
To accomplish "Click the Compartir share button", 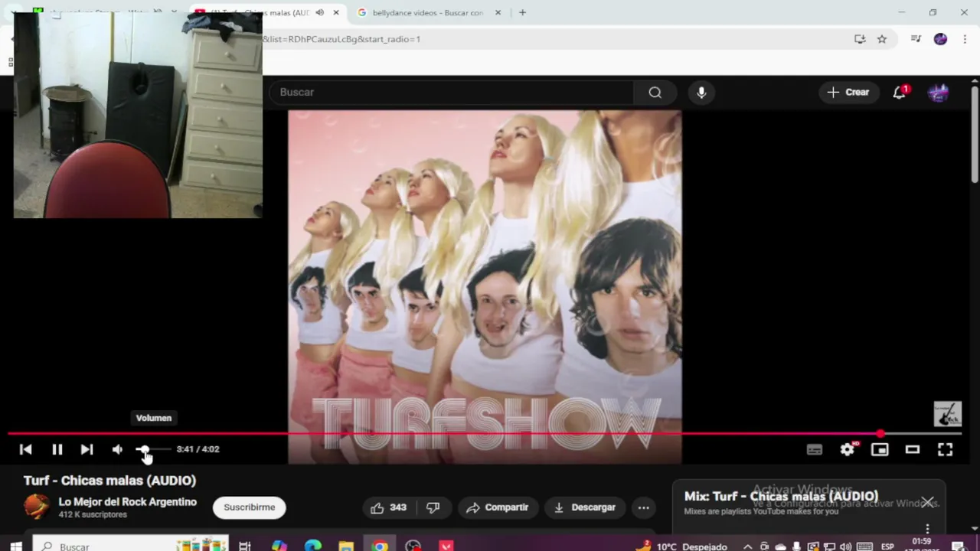I will point(498,507).
